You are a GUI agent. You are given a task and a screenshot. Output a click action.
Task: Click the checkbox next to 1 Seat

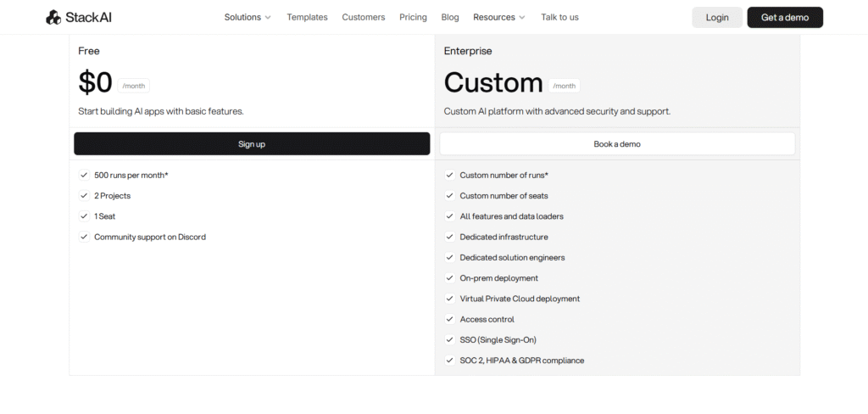84,216
